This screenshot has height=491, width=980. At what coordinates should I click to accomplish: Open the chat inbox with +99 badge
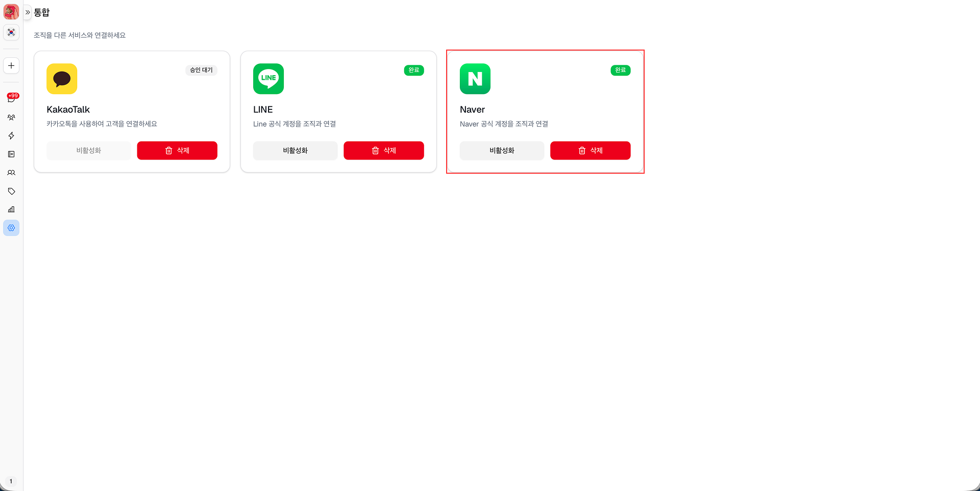11,99
